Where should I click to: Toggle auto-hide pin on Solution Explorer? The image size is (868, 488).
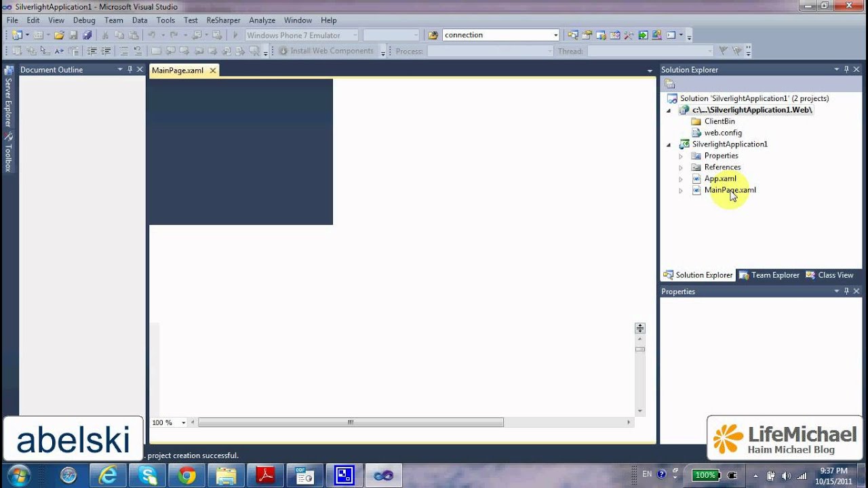pos(846,69)
